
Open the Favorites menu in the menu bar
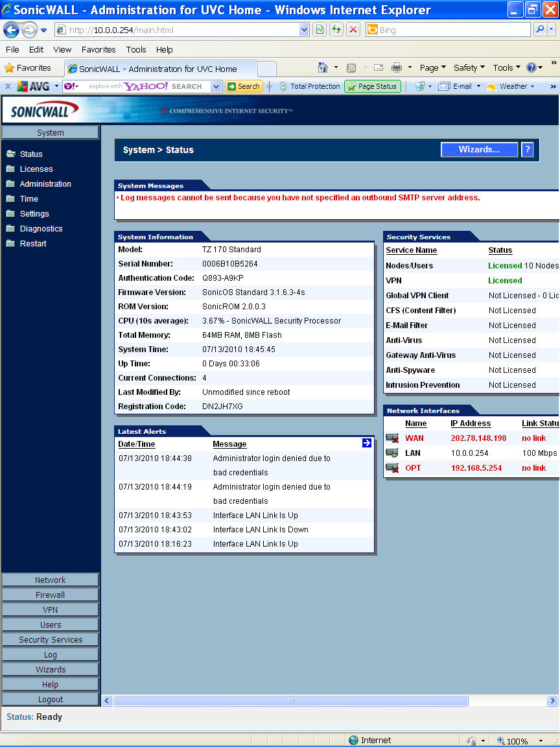pos(99,49)
